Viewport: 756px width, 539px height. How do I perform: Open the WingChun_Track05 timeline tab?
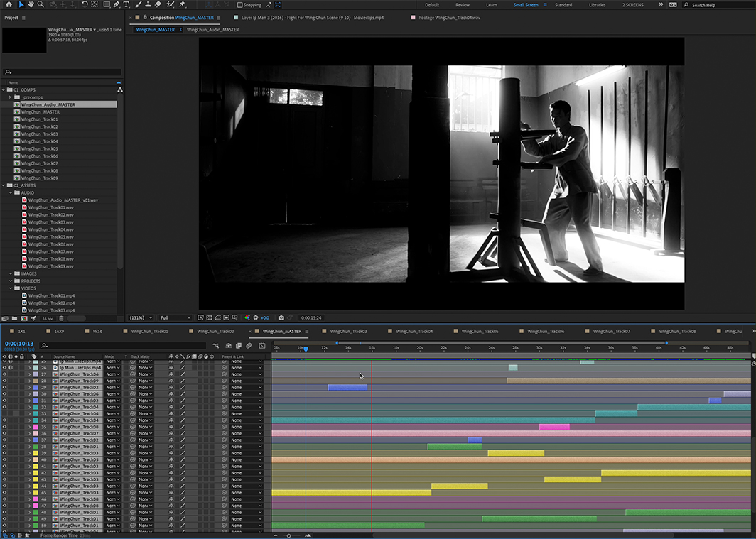click(x=480, y=332)
